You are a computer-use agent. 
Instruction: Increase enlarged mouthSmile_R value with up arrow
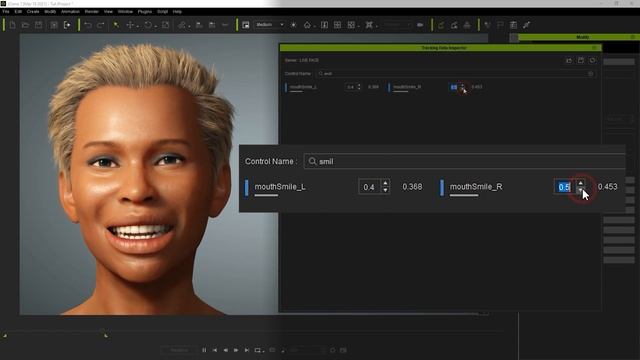pos(580,183)
